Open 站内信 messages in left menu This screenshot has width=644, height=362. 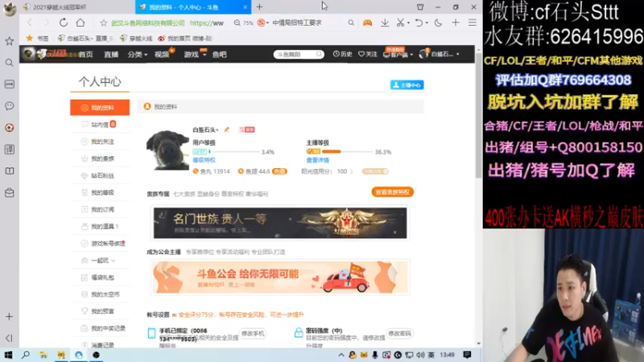click(100, 125)
